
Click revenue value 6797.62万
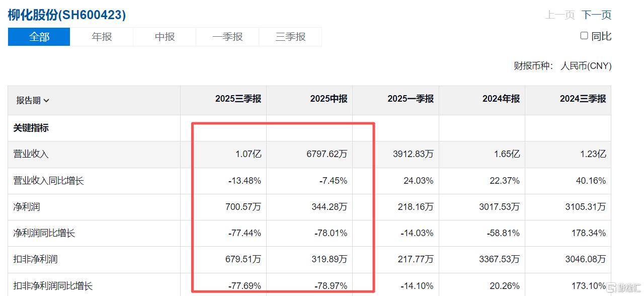coord(327,154)
